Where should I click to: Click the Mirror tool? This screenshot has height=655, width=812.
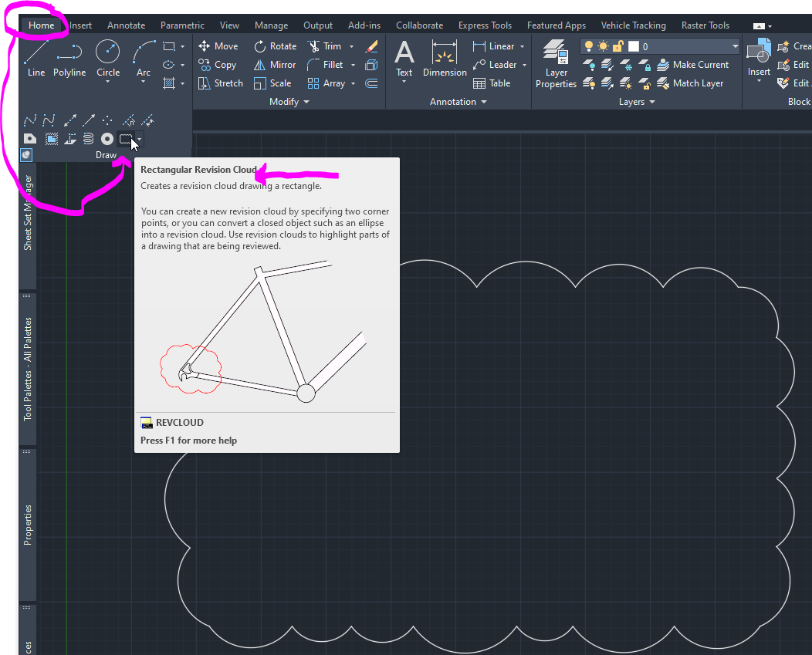[275, 65]
